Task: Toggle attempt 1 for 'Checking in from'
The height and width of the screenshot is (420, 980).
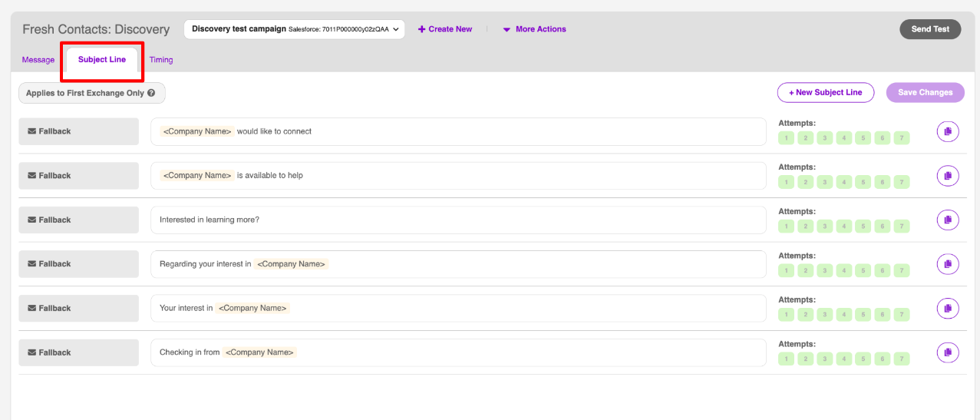Action: 786,359
